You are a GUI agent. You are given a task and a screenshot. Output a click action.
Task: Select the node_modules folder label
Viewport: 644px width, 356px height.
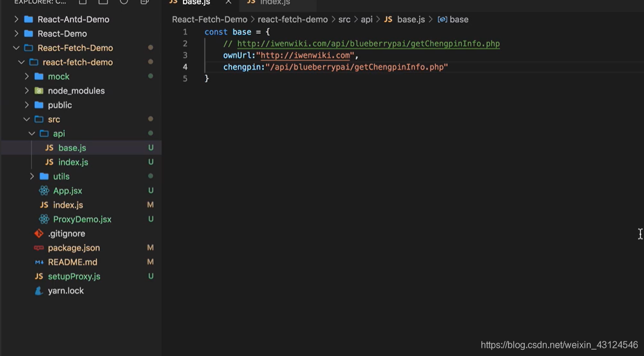[76, 91]
